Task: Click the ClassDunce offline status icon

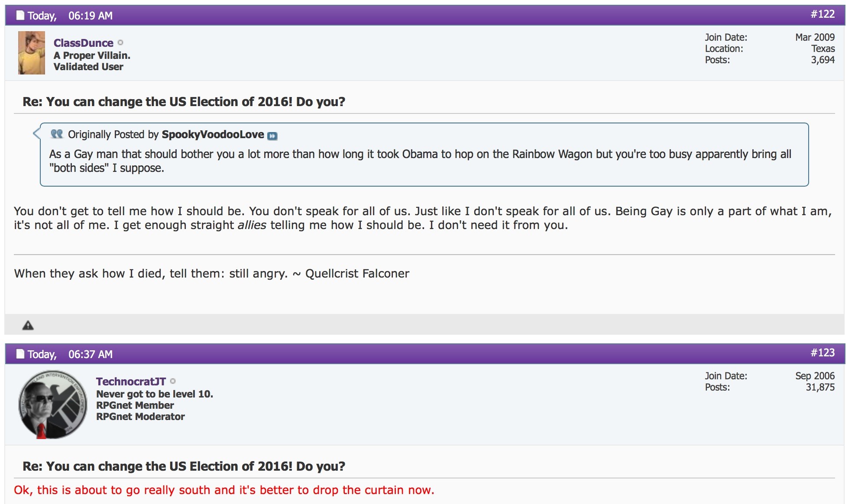Action: click(x=120, y=42)
